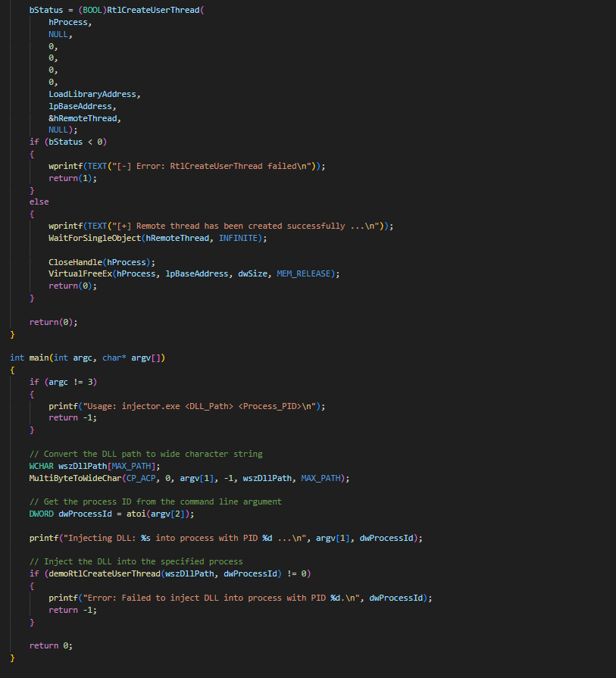Click the 'Convert the DLL path' comment
This screenshot has height=678, width=616.
[145, 454]
